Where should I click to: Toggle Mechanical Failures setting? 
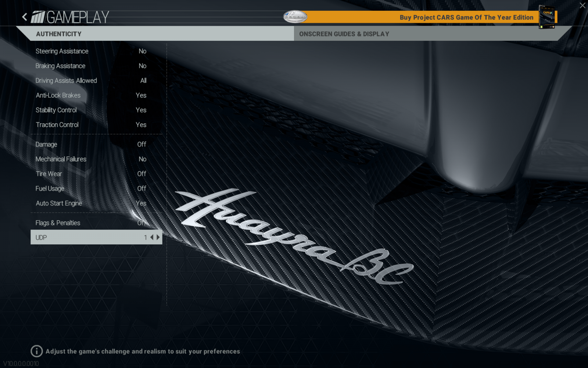pos(96,159)
